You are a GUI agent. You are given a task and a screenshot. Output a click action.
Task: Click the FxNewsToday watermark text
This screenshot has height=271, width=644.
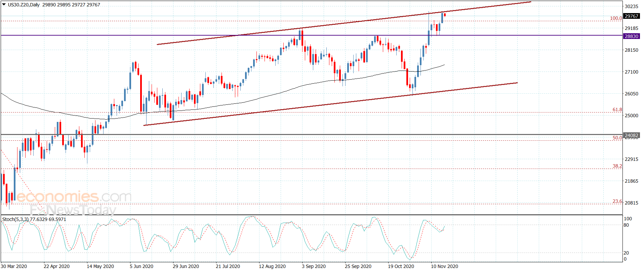click(73, 210)
